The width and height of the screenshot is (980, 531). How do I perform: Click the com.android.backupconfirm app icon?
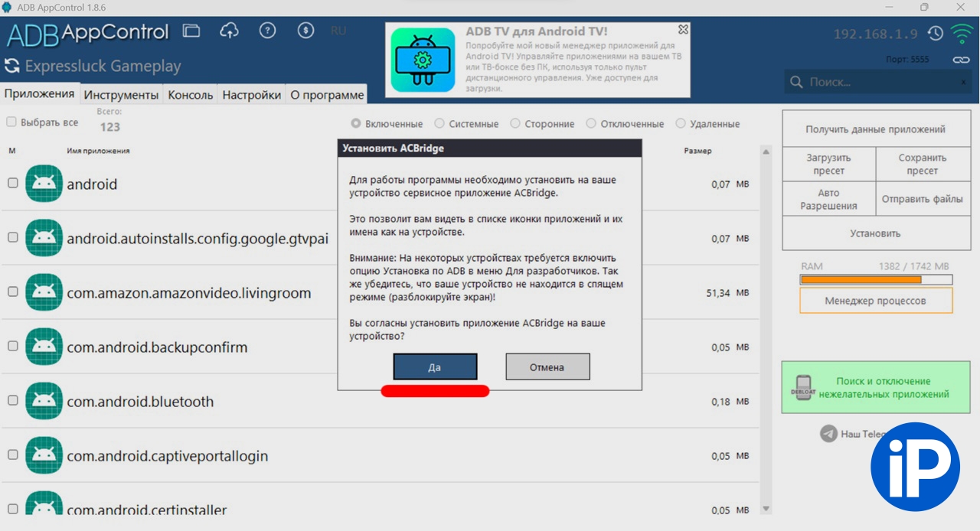point(44,347)
